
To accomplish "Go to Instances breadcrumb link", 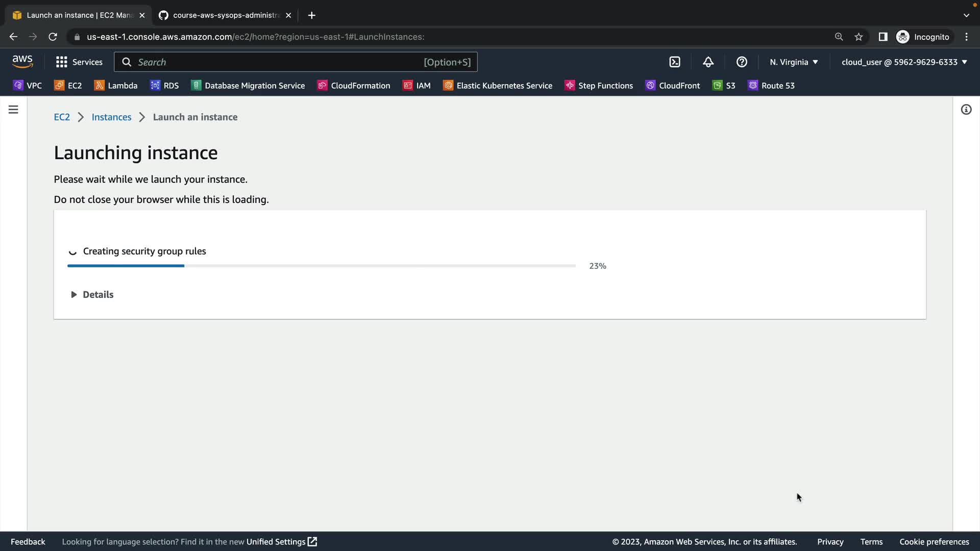I will click(111, 117).
